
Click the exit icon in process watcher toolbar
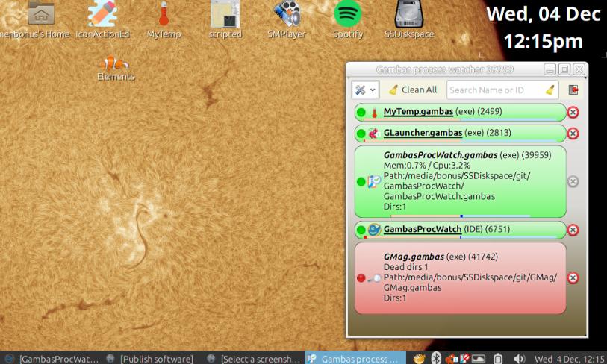pos(573,90)
